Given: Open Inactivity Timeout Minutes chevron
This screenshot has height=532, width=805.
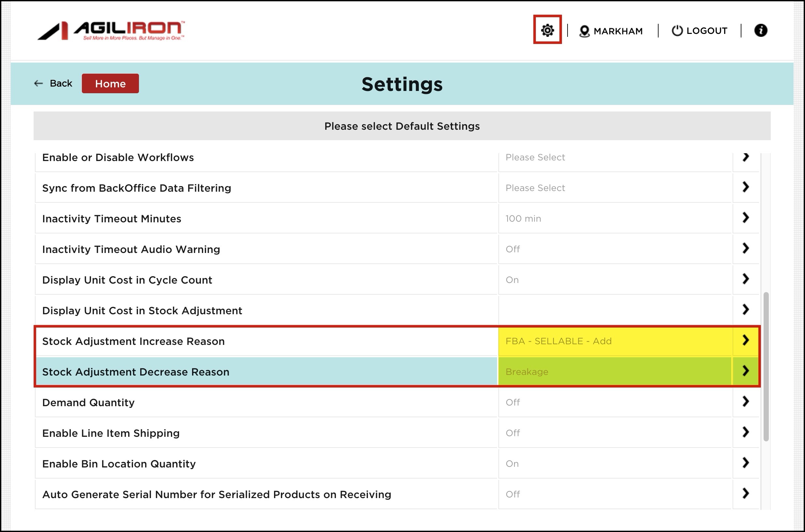Looking at the screenshot, I should point(745,218).
